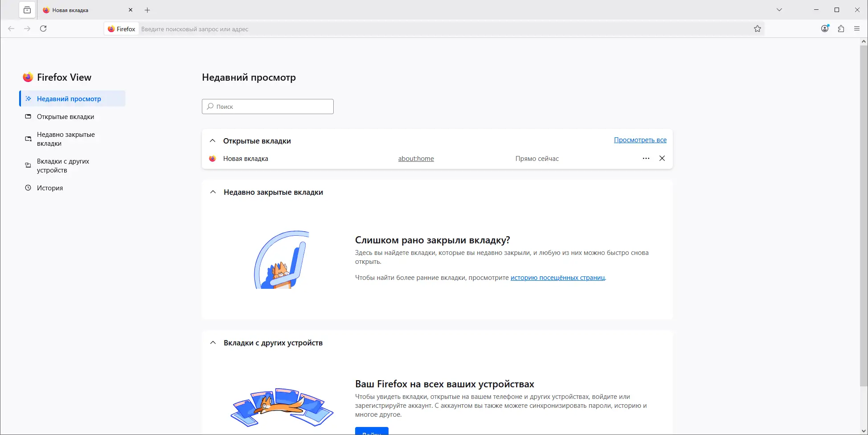The image size is (868, 435).
Task: Click the about:home URL text
Action: [x=416, y=159]
